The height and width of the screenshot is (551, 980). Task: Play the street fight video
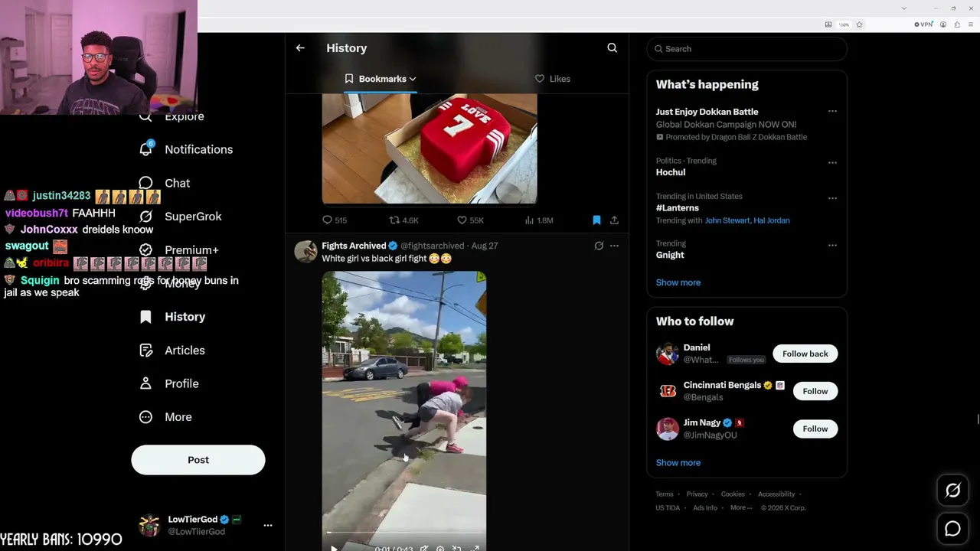(334, 548)
